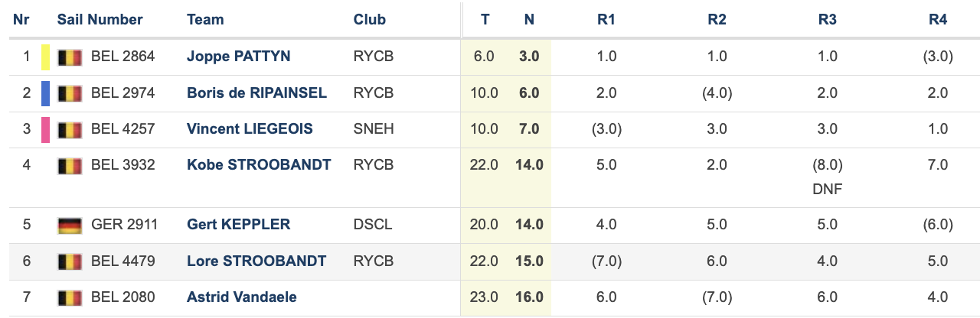The height and width of the screenshot is (318, 980).
Task: Click Belgian flag next to BEL 4257
Action: point(70,129)
